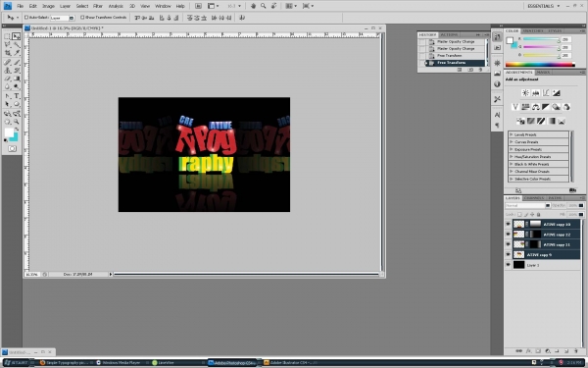The width and height of the screenshot is (588, 368).
Task: Select the Blur tool
Action: [x=7, y=87]
